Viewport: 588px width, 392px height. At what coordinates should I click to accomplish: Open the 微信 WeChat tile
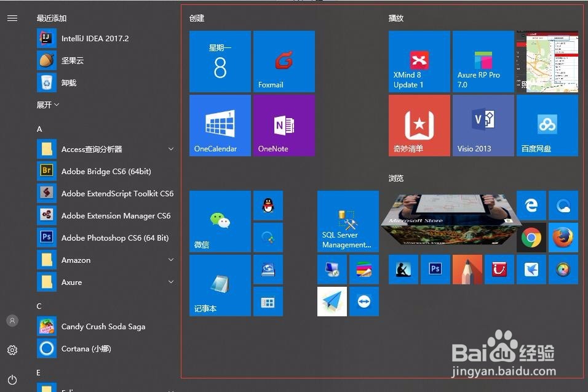coord(220,222)
